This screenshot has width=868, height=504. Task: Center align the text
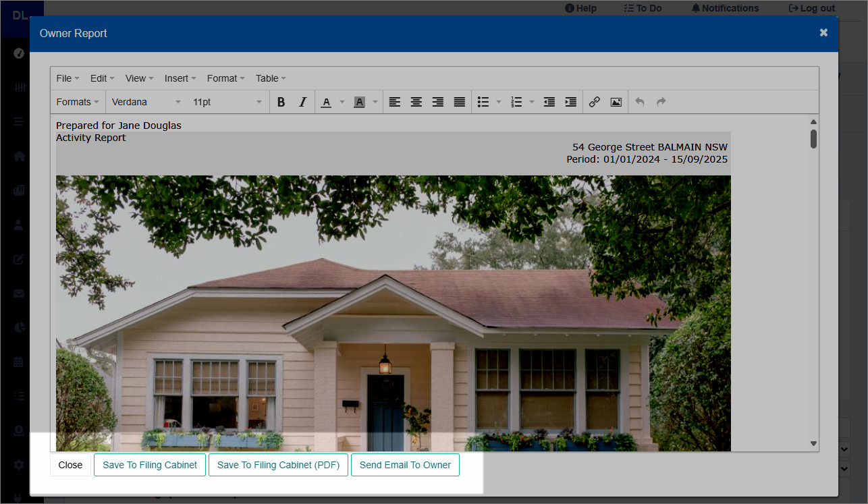416,102
